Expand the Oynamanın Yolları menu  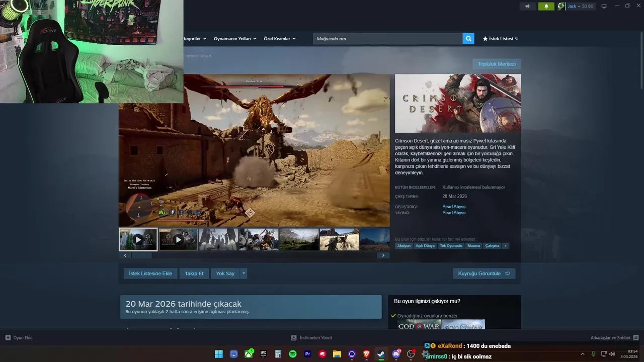[x=235, y=39]
